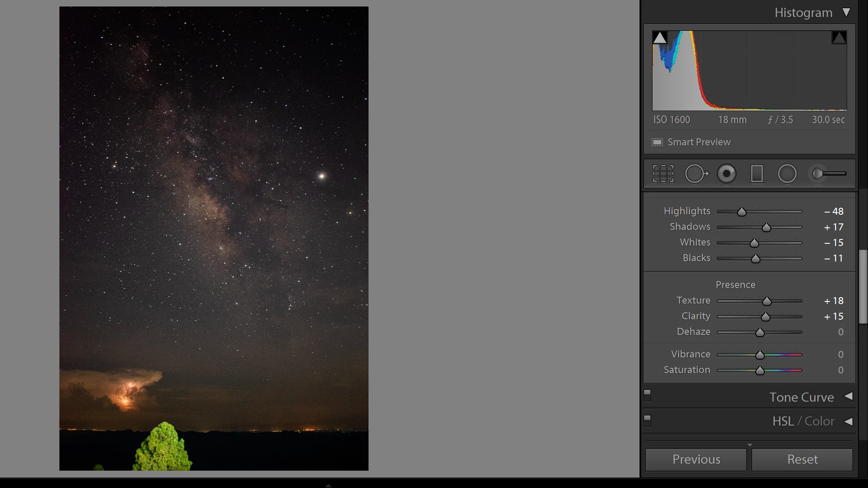Toggle highlight clipping indicator in histogram
The width and height of the screenshot is (868, 488).
[839, 38]
